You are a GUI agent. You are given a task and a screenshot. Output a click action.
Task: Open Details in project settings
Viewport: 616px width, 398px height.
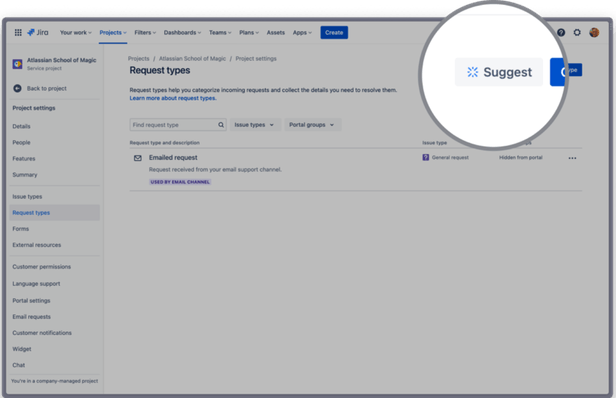point(21,126)
